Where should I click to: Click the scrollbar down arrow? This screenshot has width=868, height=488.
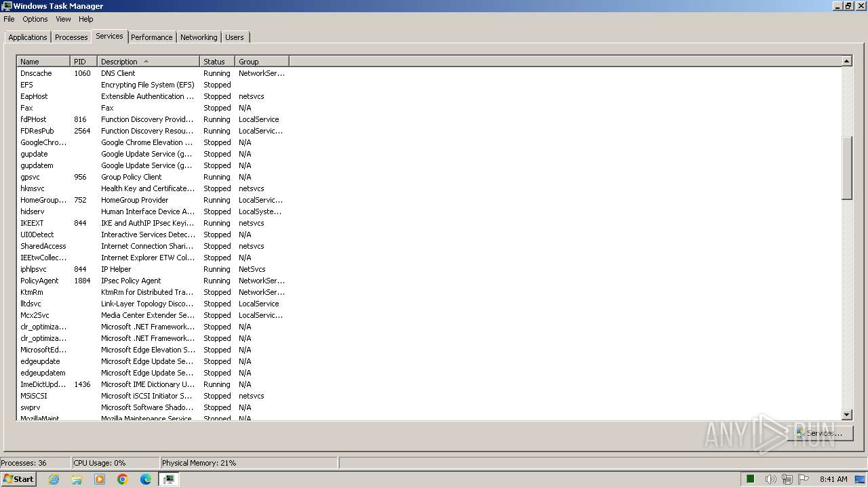tap(846, 415)
